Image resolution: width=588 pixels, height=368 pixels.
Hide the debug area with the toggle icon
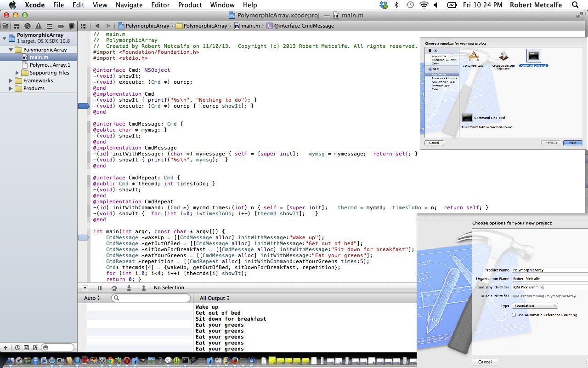(85, 288)
